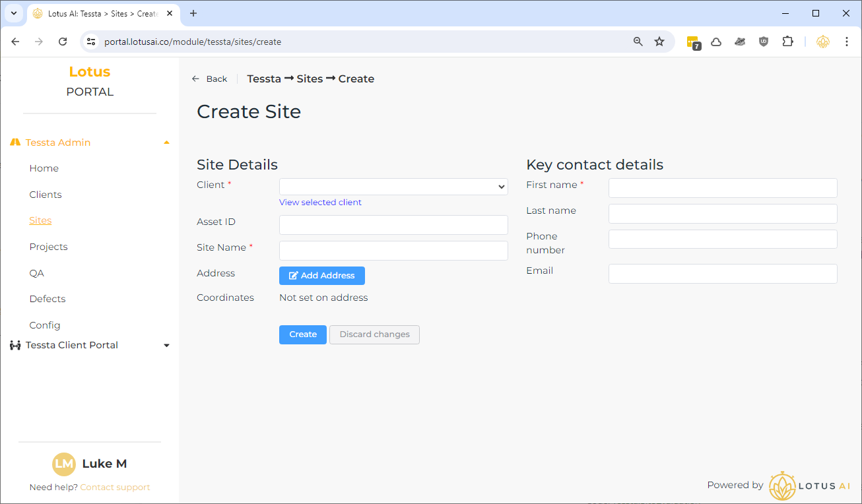Expand the Tessta Client Portal section
Screen dimensions: 862x504
click(166, 346)
